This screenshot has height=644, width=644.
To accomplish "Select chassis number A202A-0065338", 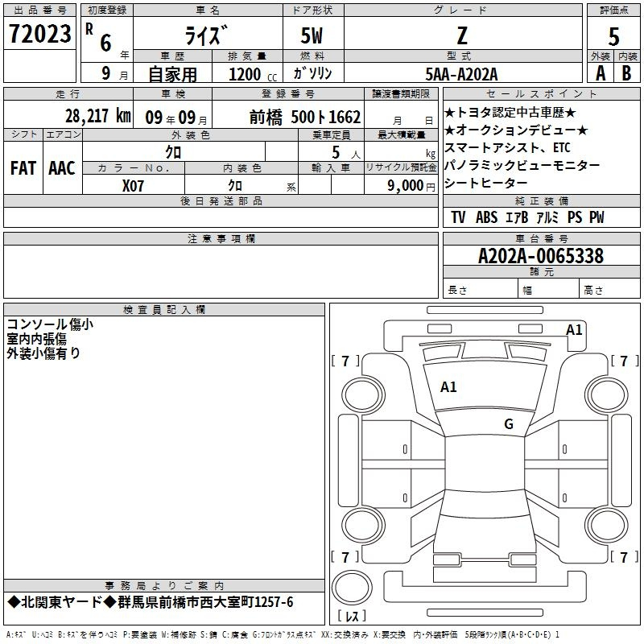I will tap(541, 256).
